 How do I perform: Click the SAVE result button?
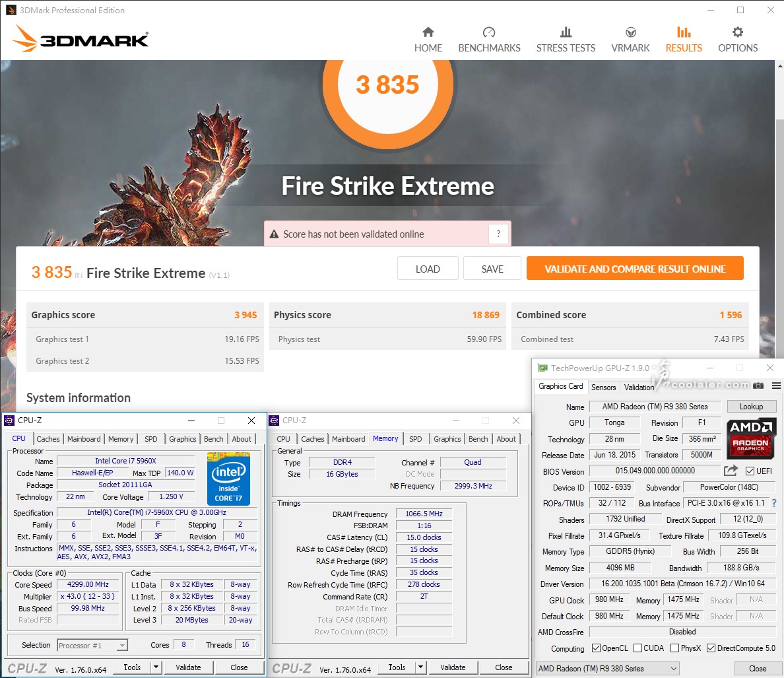[492, 269]
